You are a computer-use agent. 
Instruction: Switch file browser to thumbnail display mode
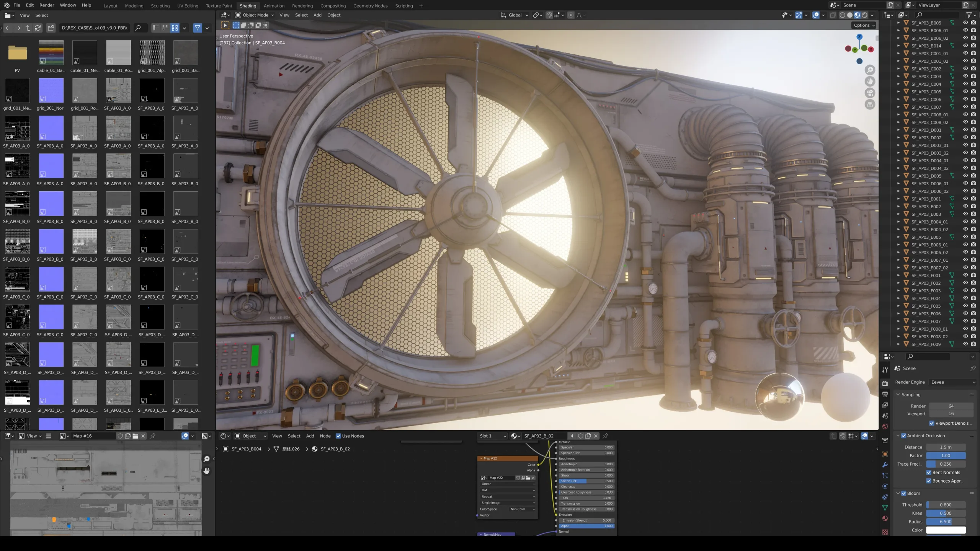tap(175, 28)
